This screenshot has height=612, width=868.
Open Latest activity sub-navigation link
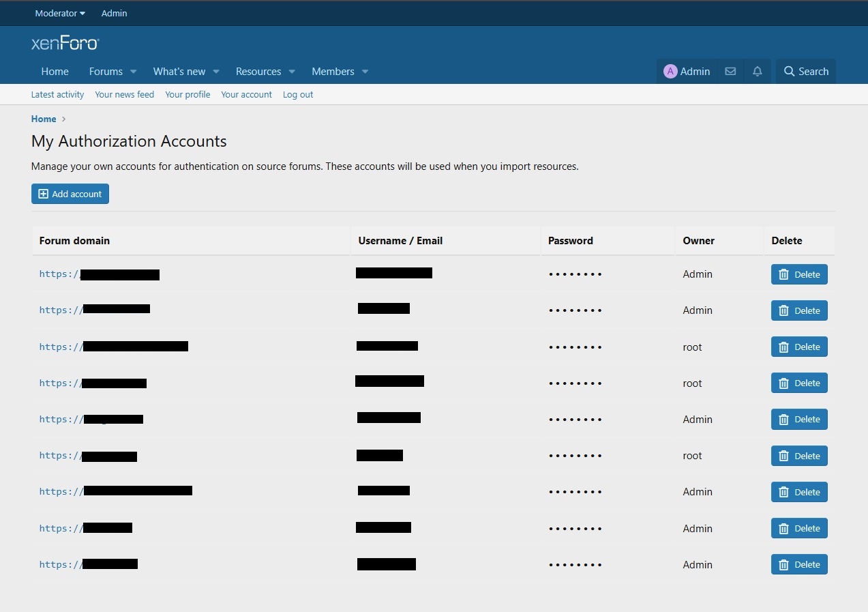click(57, 94)
